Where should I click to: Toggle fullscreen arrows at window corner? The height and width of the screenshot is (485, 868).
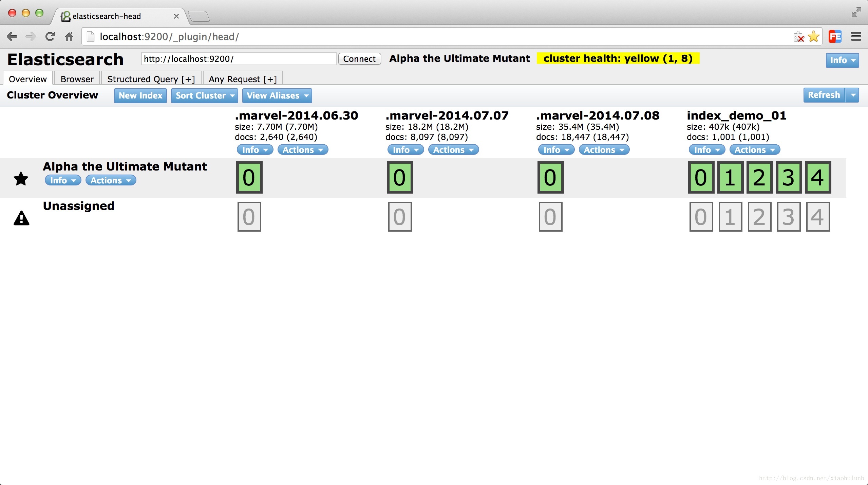856,12
